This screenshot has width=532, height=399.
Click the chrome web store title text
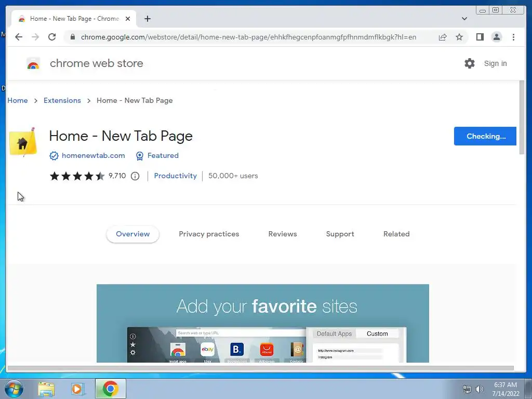click(x=96, y=63)
